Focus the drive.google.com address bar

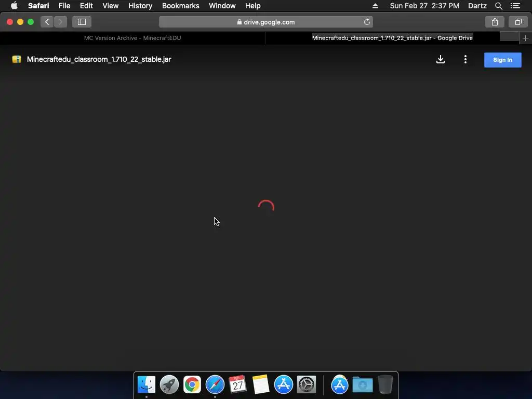[265, 22]
